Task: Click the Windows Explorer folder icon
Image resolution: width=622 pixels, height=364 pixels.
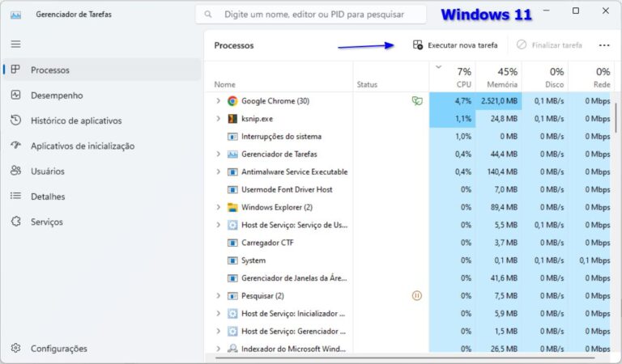Action: point(232,207)
